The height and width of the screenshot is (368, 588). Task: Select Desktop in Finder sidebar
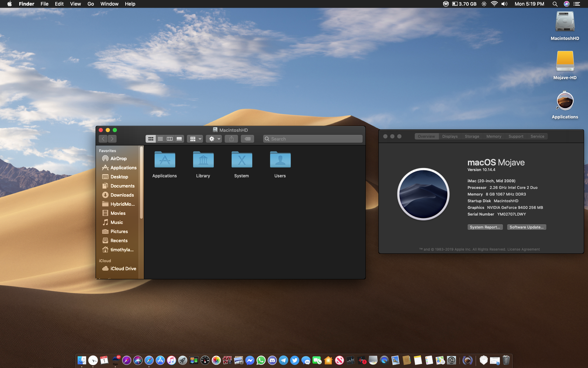118,177
